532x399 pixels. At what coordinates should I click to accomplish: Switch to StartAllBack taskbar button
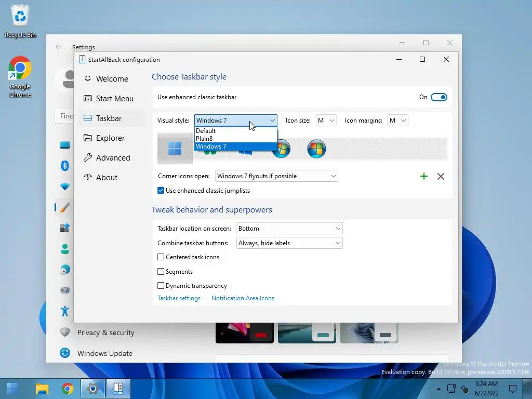tap(118, 389)
